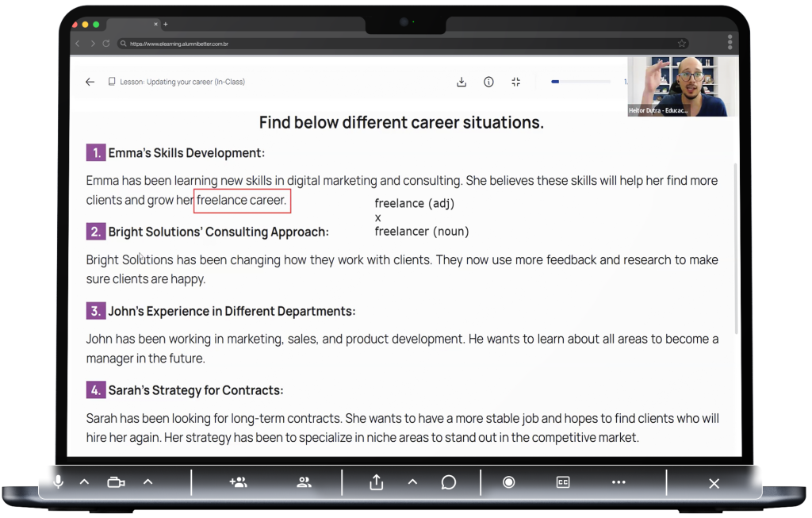Exit fullscreen using the collapse icon
The width and height of the screenshot is (812, 518).
tap(515, 82)
